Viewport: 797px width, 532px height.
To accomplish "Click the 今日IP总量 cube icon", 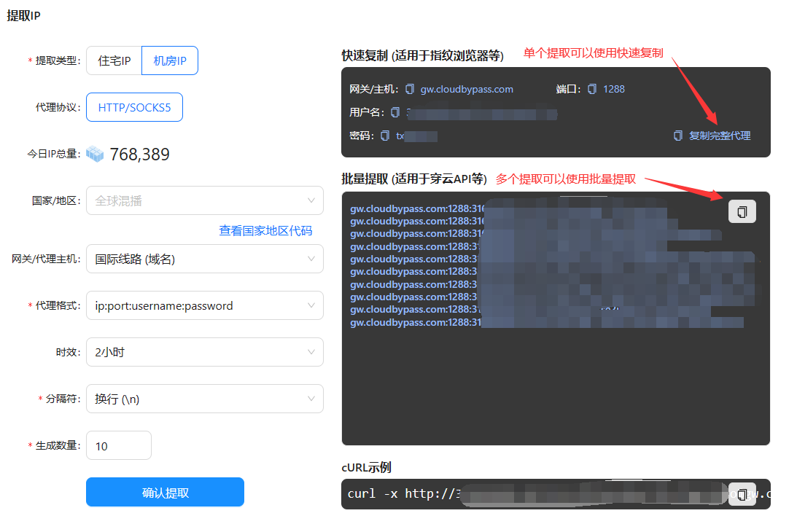I will click(x=95, y=154).
